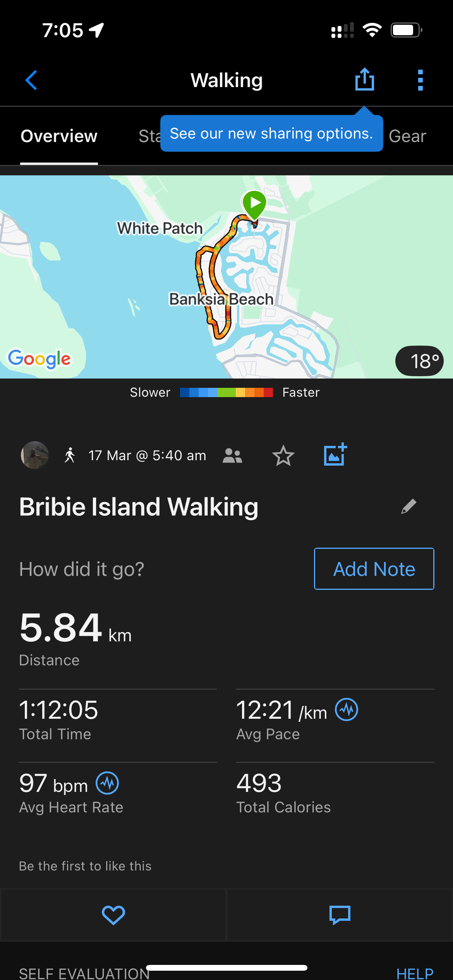Tap the 18° temperature badge

[x=419, y=361]
